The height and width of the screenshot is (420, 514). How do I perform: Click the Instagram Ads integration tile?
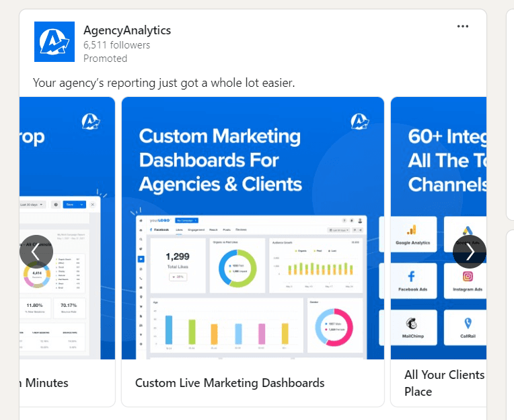(468, 281)
